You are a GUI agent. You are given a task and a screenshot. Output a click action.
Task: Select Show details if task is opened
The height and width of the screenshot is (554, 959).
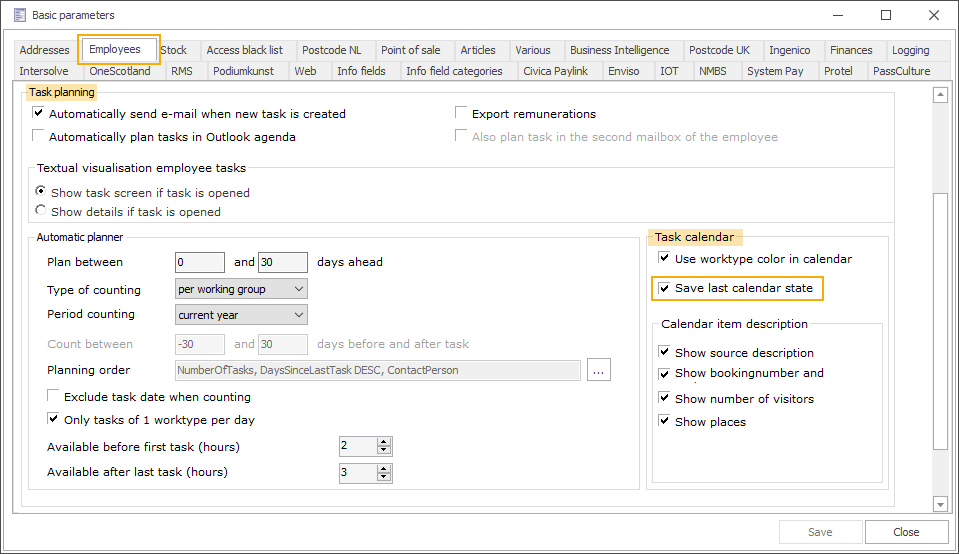[x=41, y=211]
